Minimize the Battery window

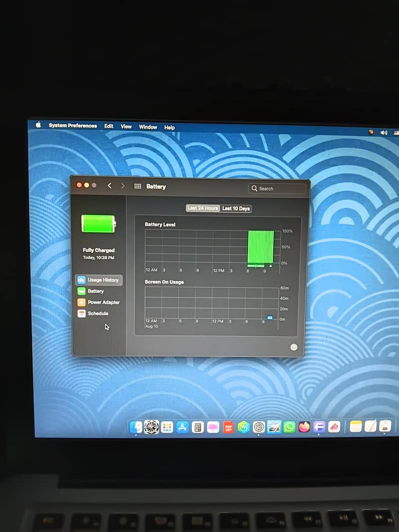pyautogui.click(x=86, y=185)
